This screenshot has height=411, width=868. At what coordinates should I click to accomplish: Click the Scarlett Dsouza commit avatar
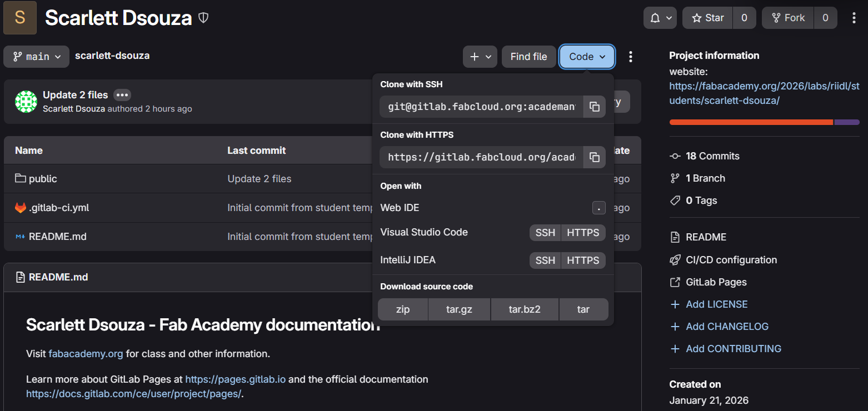point(26,102)
